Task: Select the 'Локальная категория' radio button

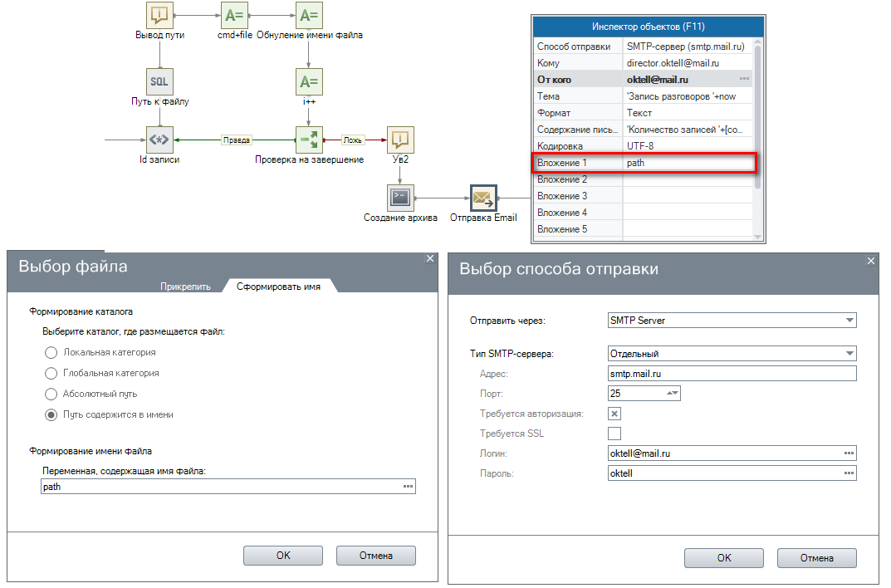Action: pyautogui.click(x=51, y=353)
